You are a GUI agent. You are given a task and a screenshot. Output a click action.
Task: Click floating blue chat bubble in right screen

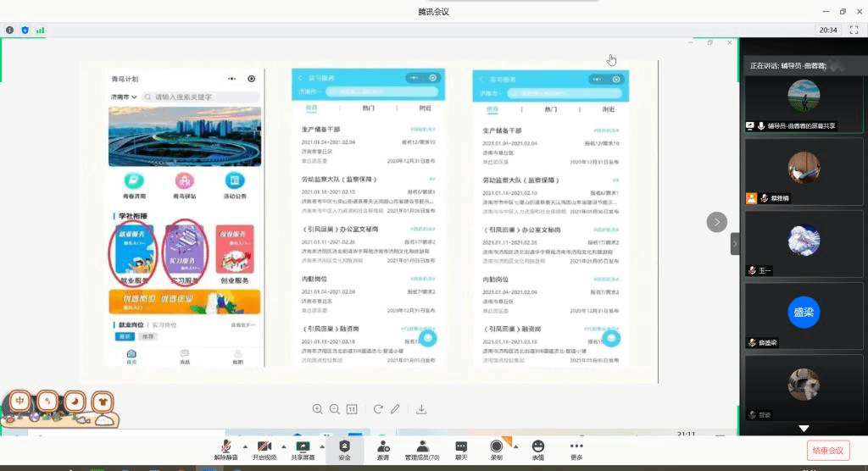click(x=611, y=338)
